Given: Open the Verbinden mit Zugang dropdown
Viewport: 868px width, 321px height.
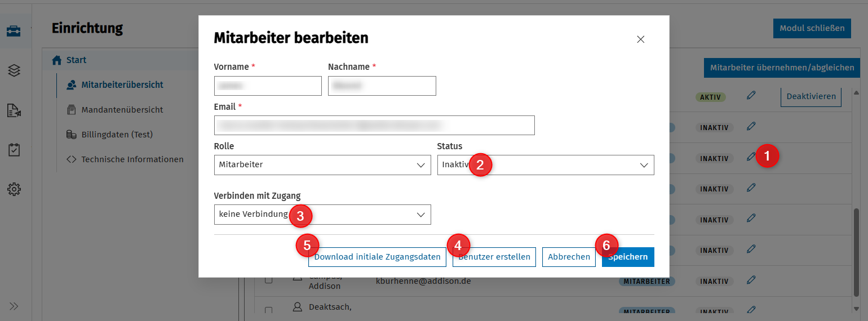Looking at the screenshot, I should click(322, 215).
